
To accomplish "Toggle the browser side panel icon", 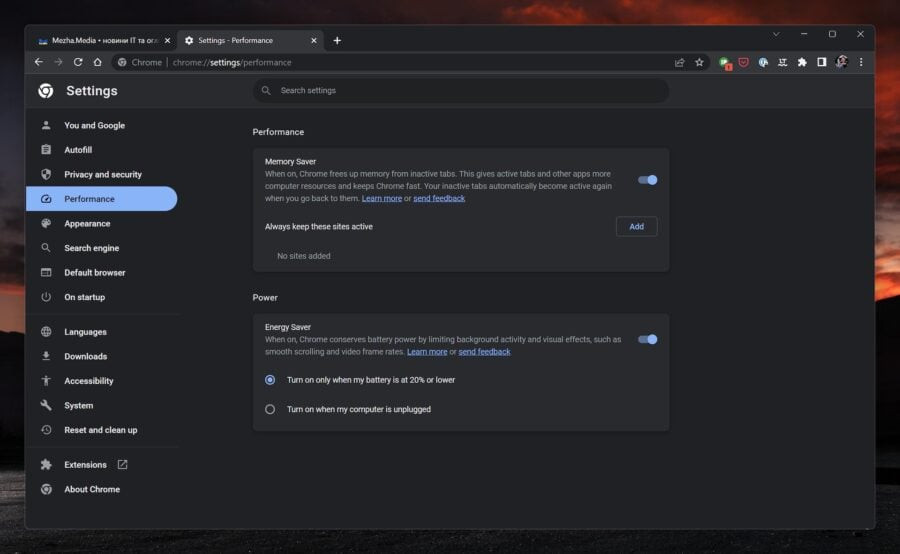I will pyautogui.click(x=821, y=62).
